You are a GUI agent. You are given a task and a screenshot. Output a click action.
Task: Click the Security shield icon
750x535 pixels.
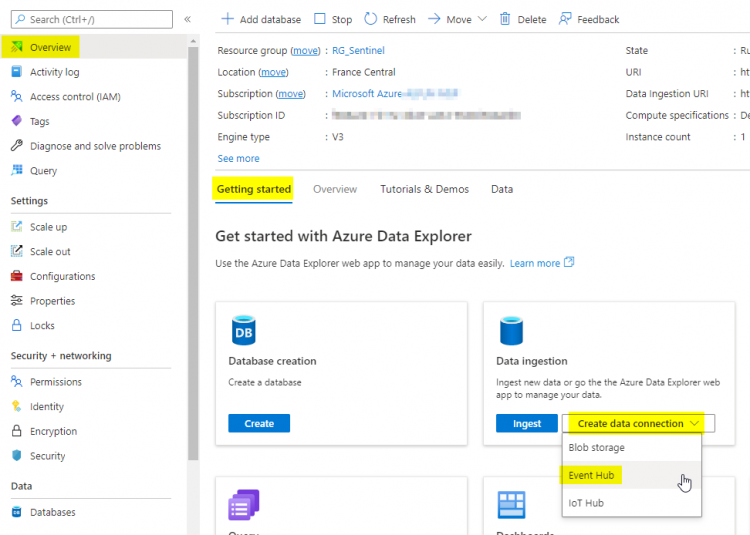pyautogui.click(x=17, y=455)
